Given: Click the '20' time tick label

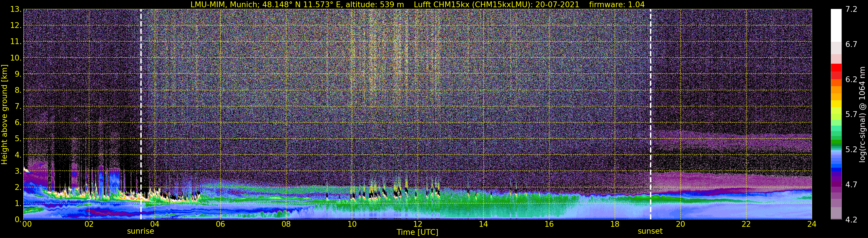Looking at the screenshot, I should click(680, 224).
